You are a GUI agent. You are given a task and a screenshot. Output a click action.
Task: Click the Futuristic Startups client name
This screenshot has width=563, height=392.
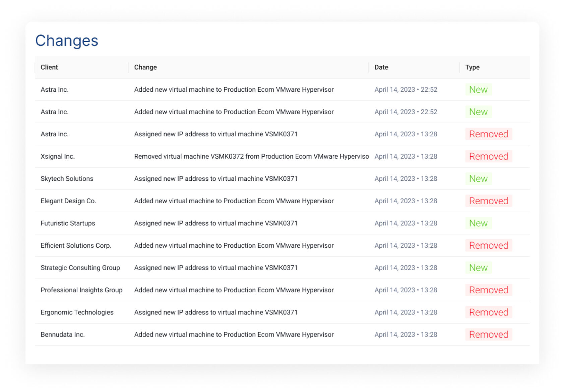click(68, 223)
